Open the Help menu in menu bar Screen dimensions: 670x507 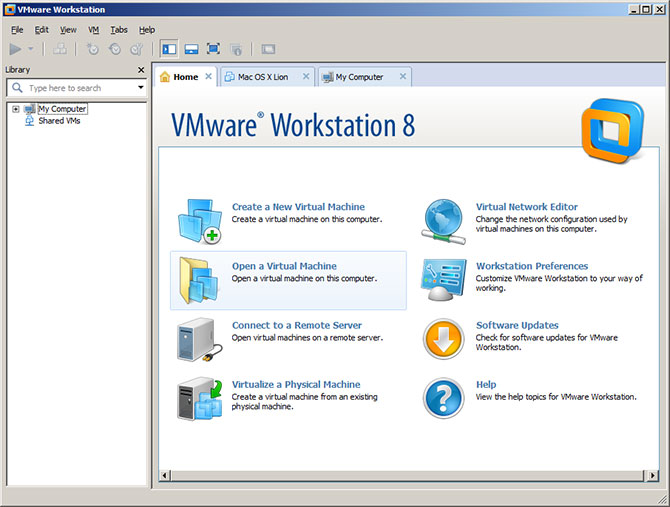point(147,30)
